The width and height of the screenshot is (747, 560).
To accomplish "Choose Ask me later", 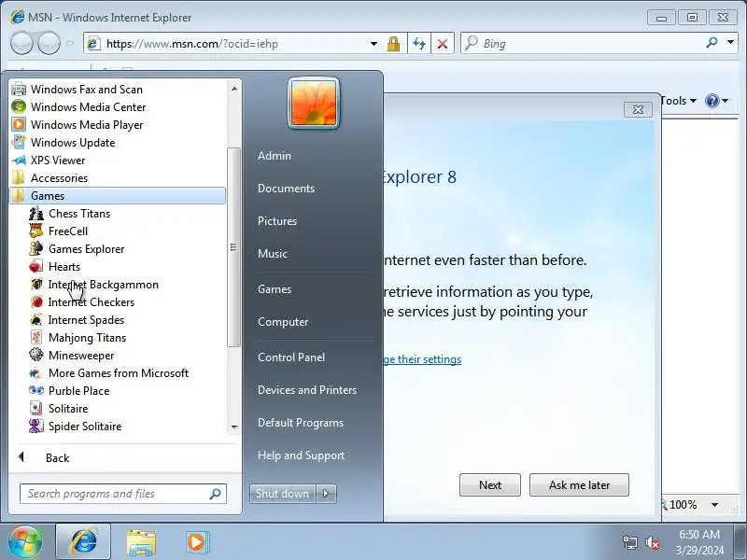I will tap(579, 484).
